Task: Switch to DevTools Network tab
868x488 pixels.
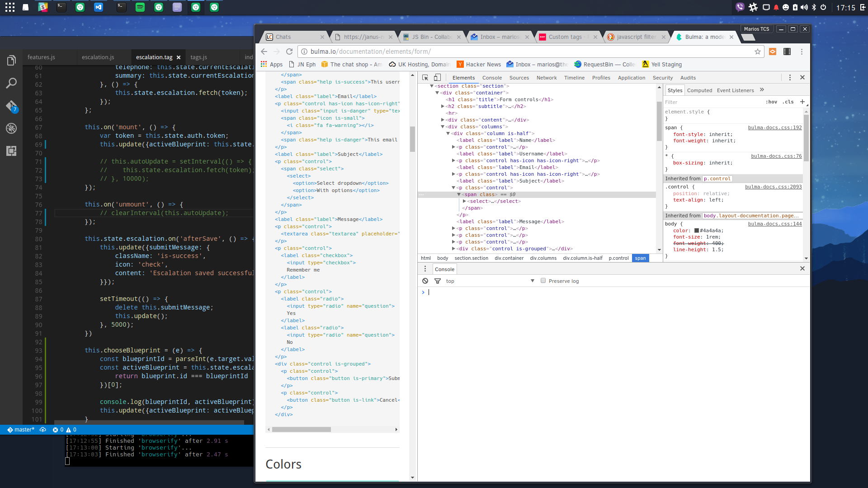Action: (547, 78)
